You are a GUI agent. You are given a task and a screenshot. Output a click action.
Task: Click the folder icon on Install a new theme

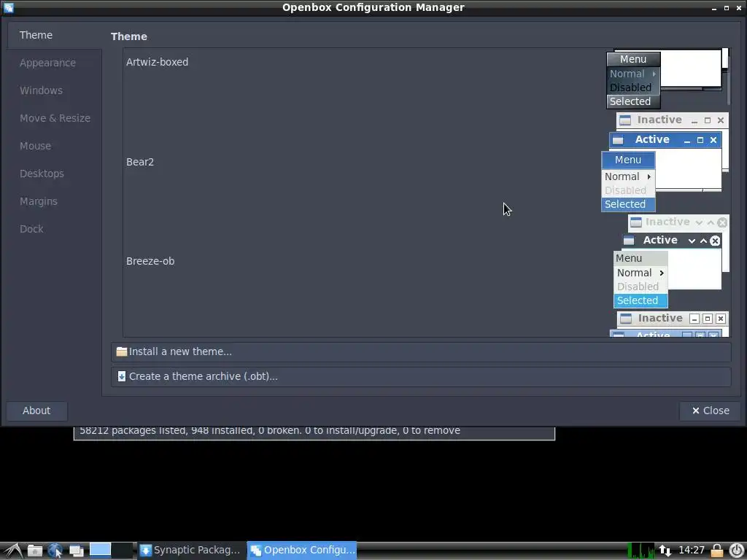122,351
